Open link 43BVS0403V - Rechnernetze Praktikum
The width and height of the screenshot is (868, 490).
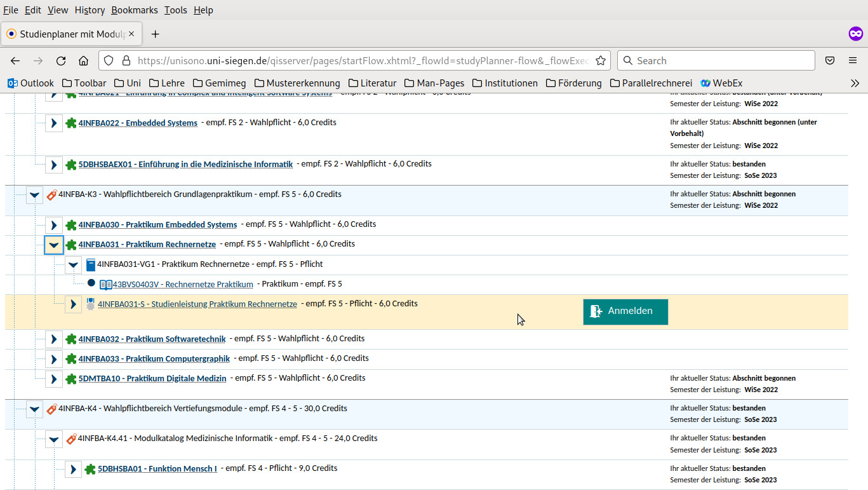(x=183, y=284)
